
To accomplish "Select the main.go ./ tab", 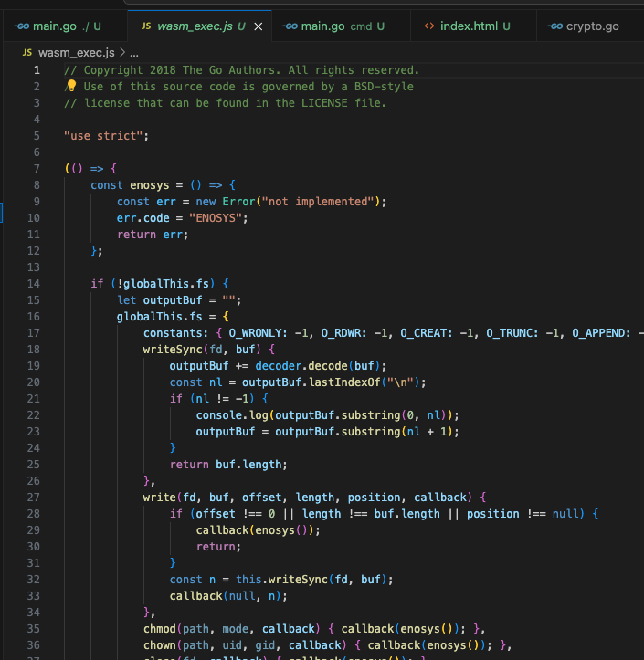I will tap(64, 26).
